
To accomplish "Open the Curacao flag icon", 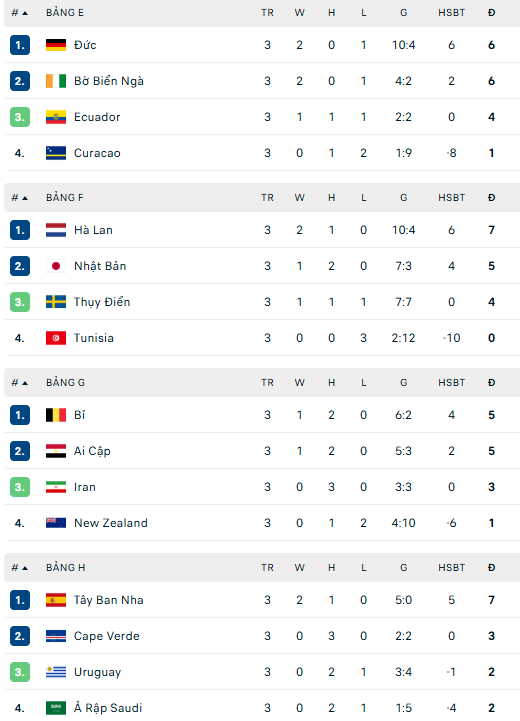I will point(56,153).
